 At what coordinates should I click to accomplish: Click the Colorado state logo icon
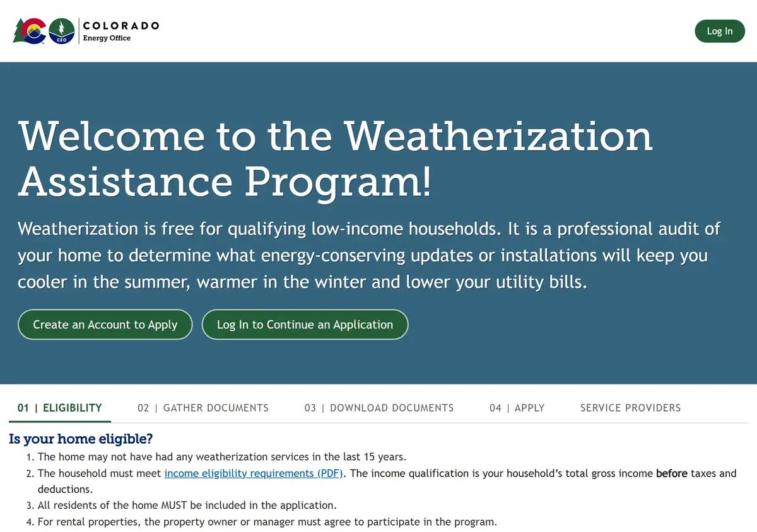(29, 30)
